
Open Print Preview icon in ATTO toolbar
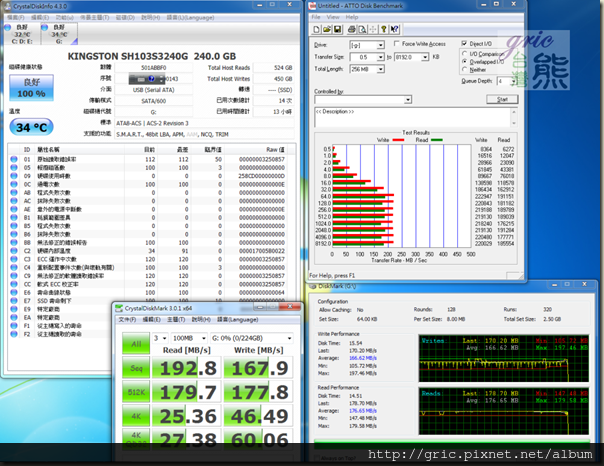tap(362, 29)
